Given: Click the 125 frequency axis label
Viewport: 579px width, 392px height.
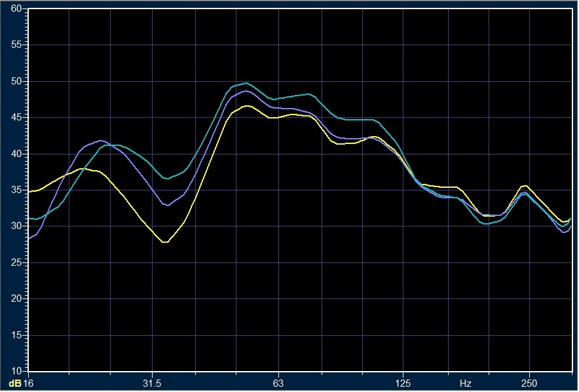Looking at the screenshot, I should [x=403, y=383].
